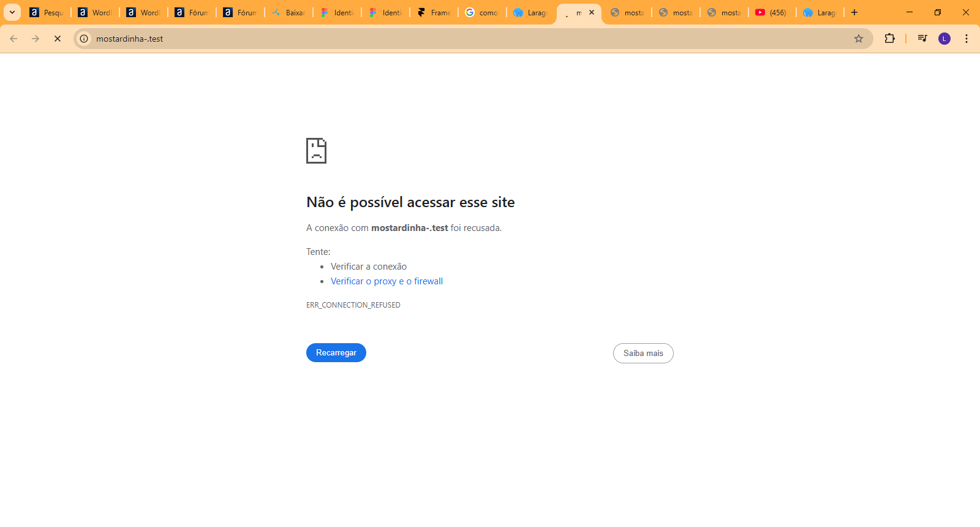Open the profile avatar labeled L

pos(944,39)
